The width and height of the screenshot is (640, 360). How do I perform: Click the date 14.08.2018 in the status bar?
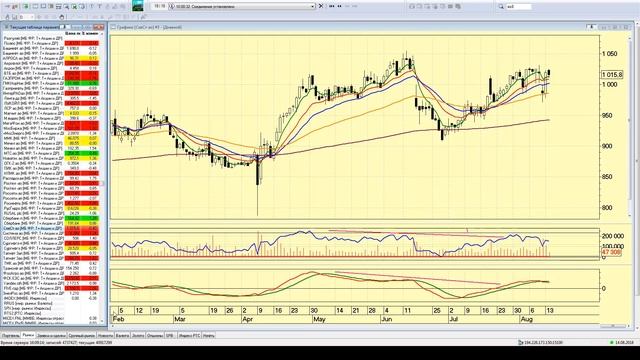coord(624,342)
